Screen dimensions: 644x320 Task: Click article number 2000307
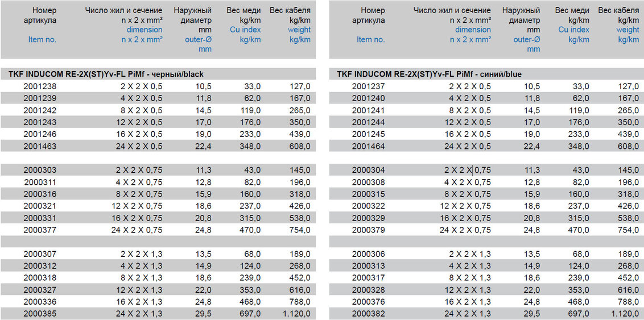click(x=40, y=254)
